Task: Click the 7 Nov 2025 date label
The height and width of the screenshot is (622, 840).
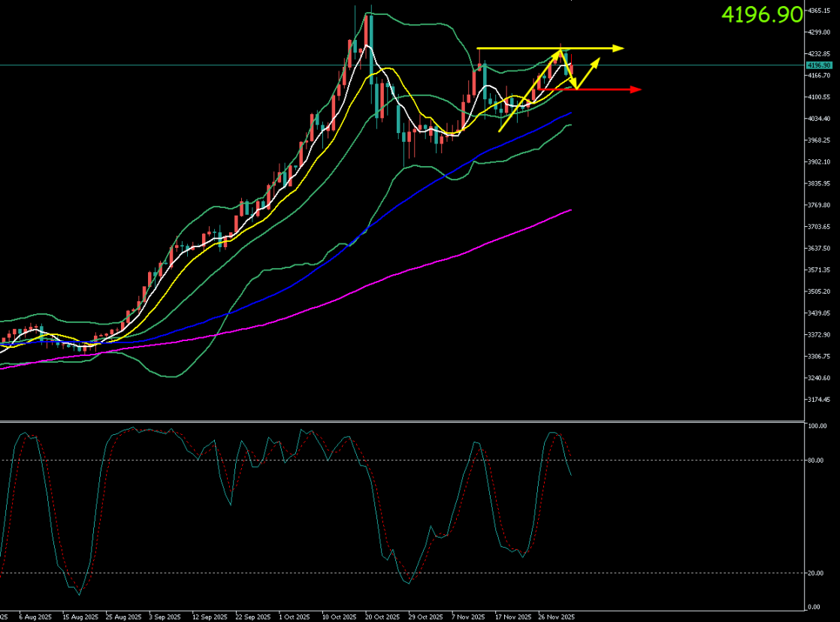Action: [470, 616]
